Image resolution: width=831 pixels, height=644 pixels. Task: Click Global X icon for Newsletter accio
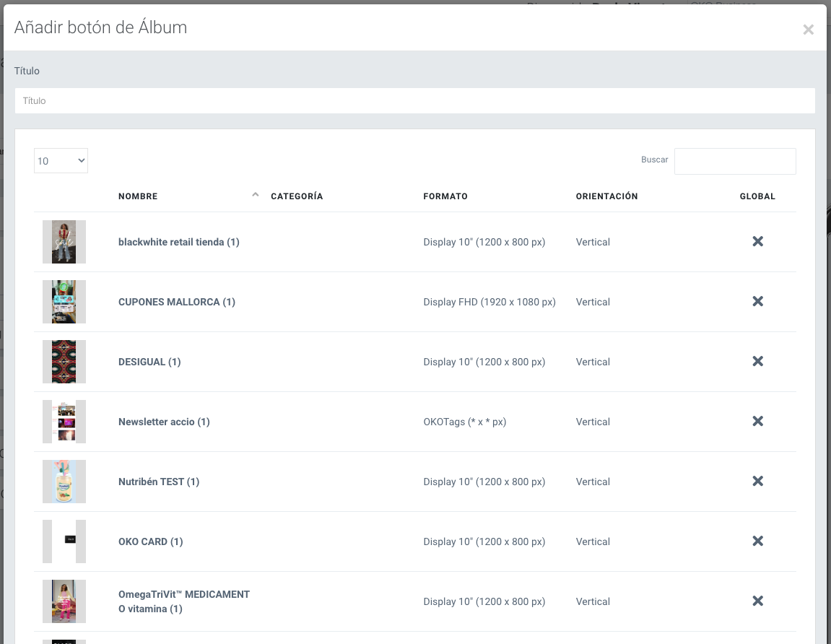pos(758,421)
